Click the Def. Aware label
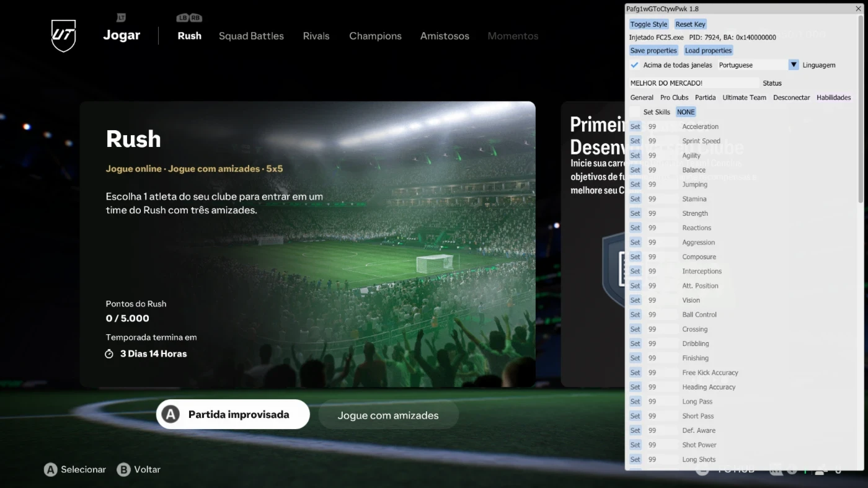 pos(699,430)
